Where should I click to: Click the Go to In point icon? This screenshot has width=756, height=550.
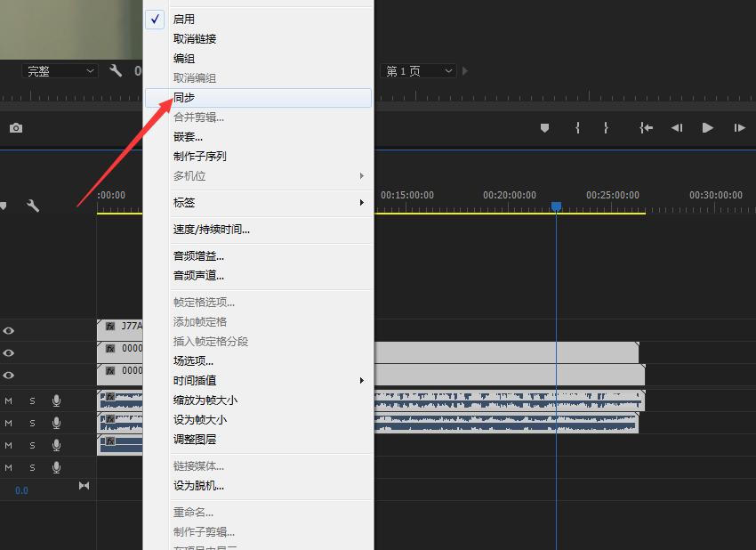[646, 128]
